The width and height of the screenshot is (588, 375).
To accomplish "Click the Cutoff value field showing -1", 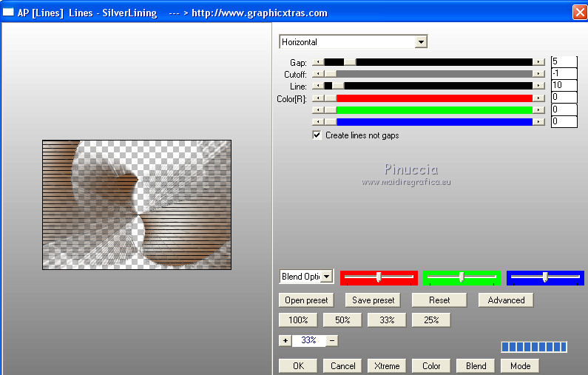I will coord(564,73).
